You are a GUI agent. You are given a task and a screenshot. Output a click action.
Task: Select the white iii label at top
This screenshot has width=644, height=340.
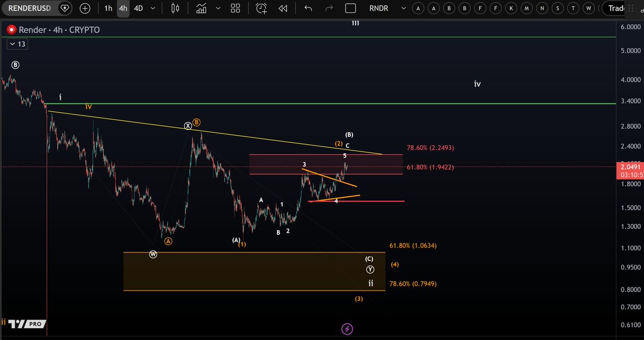[x=355, y=23]
